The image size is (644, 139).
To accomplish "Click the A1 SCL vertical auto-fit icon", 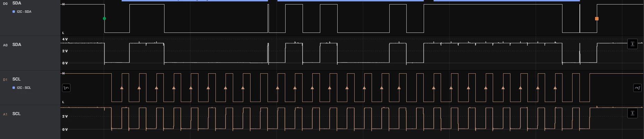I will 633,113.
